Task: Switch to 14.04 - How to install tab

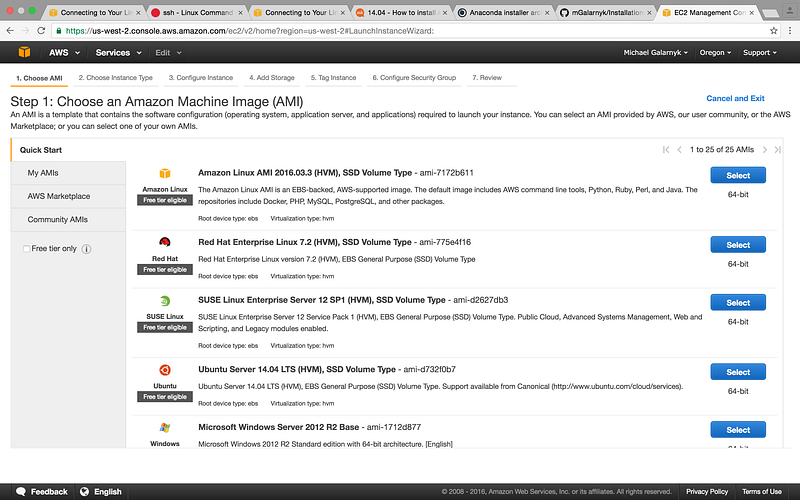Action: coord(401,13)
